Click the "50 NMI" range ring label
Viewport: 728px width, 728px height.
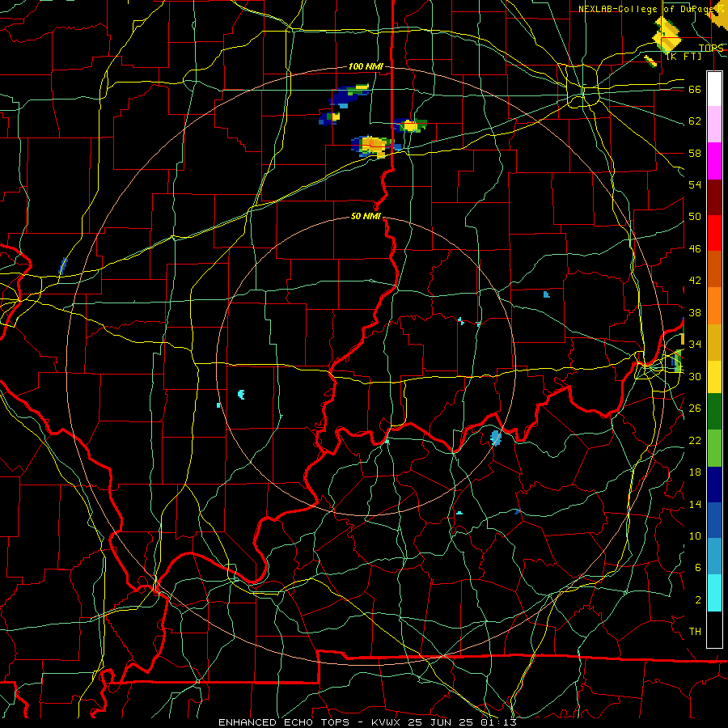pos(366,216)
